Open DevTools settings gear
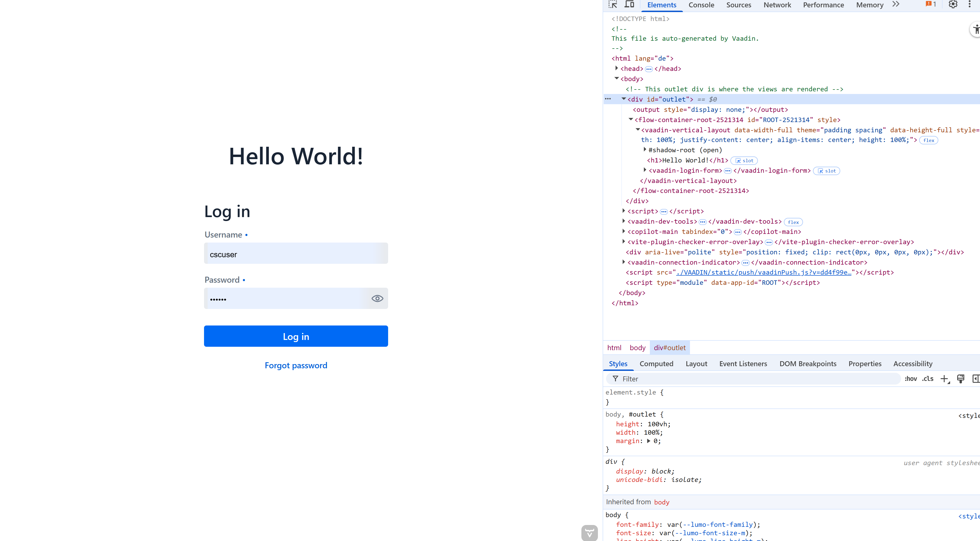 pos(953,4)
